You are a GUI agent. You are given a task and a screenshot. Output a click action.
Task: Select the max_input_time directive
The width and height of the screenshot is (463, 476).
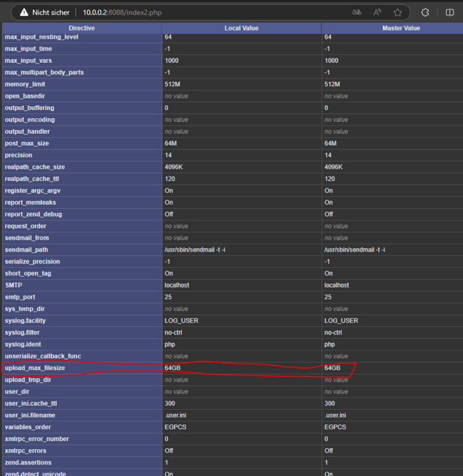28,49
